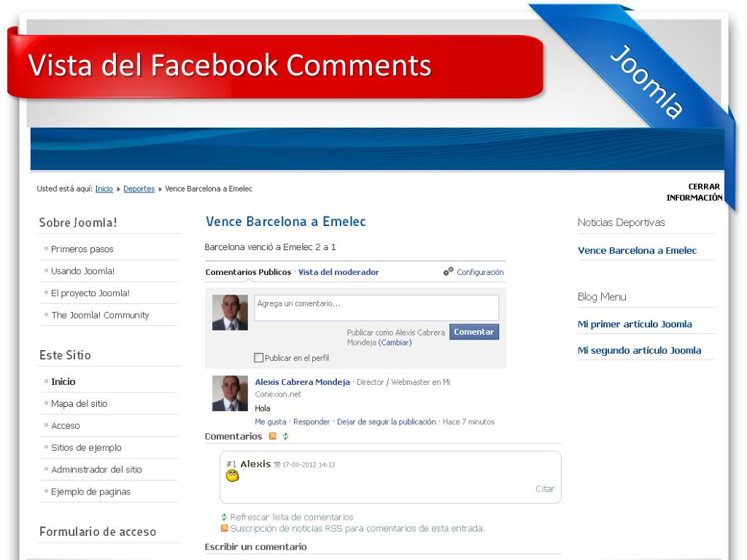Click the green refresh icon beside Comentarios
Viewport: 747px width, 560px height.
tap(285, 436)
